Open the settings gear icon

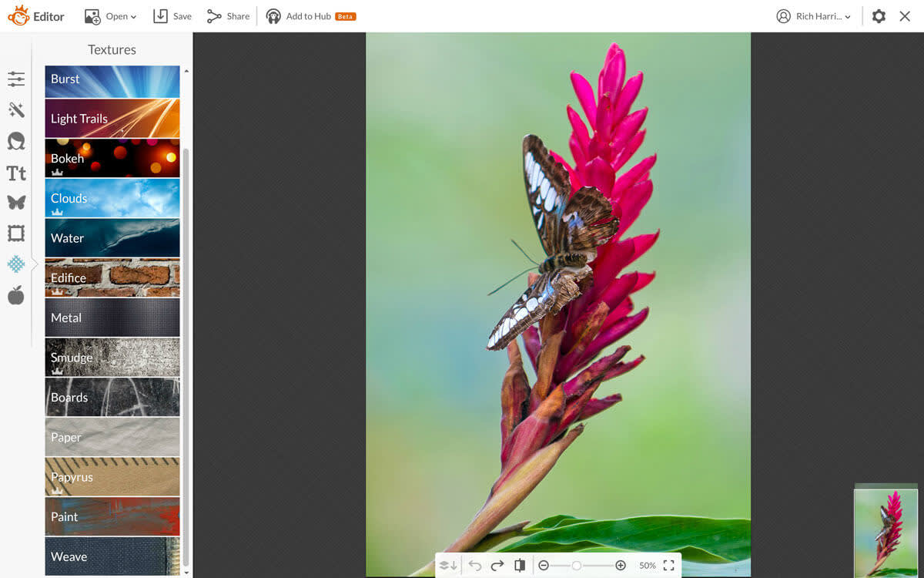879,16
